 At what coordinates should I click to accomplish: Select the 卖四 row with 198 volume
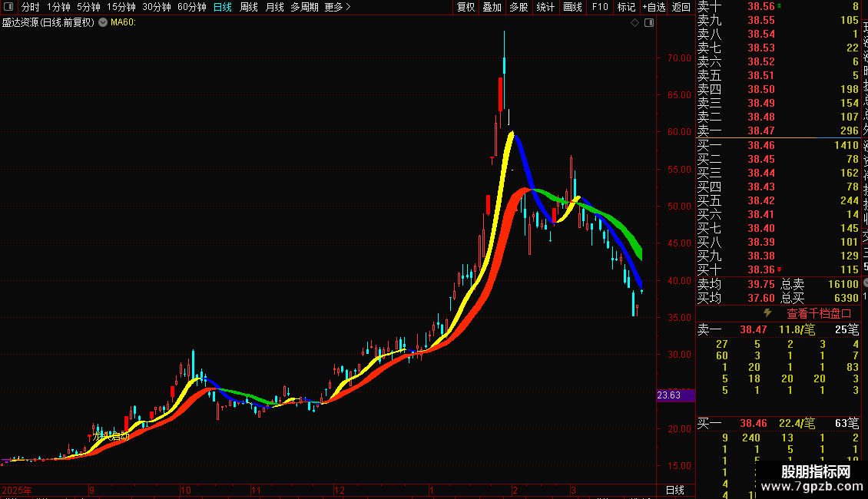tap(778, 89)
